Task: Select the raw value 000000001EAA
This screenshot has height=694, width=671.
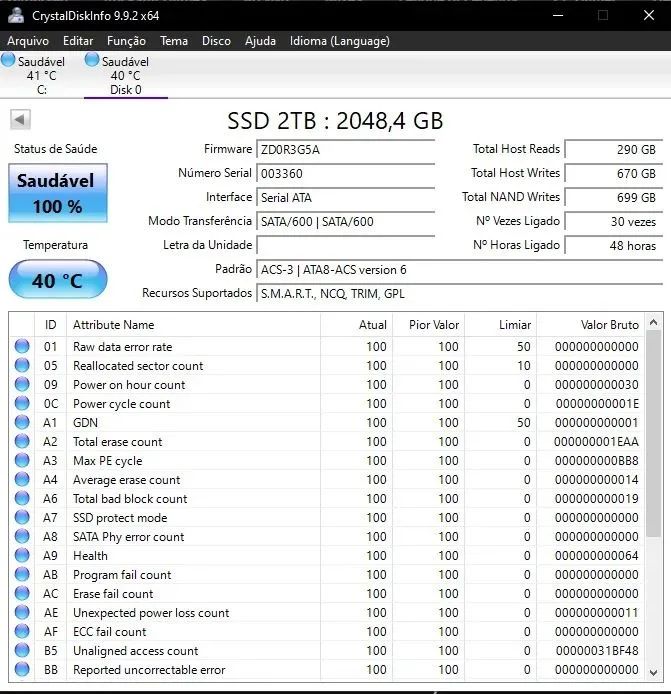Action: click(596, 442)
